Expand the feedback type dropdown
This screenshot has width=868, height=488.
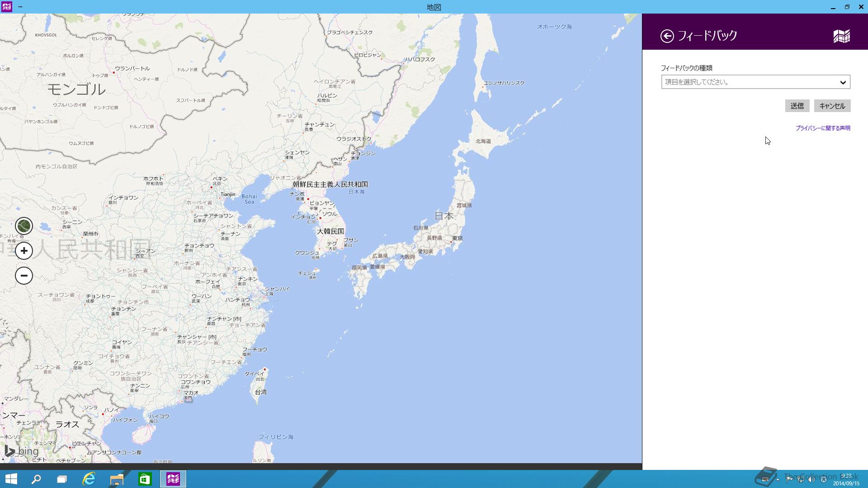755,82
